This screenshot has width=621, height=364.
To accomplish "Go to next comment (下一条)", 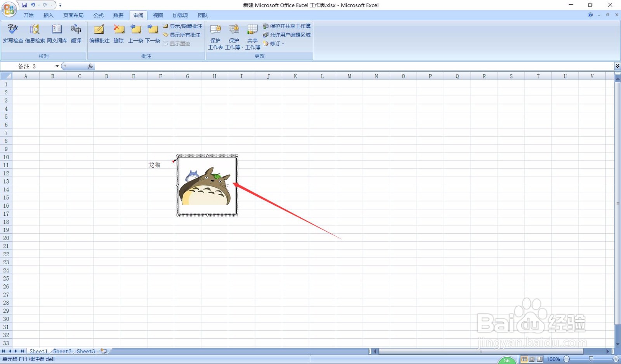I will 153,33.
